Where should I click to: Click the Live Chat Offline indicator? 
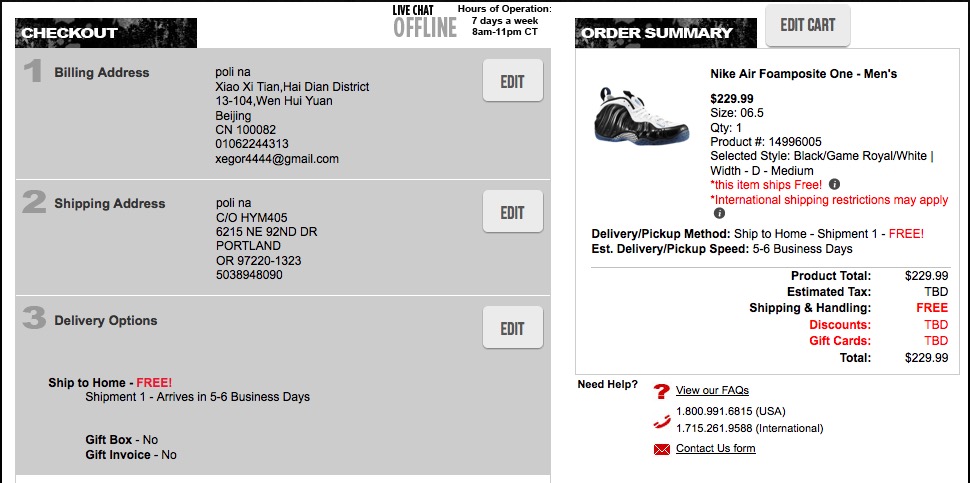click(x=424, y=22)
